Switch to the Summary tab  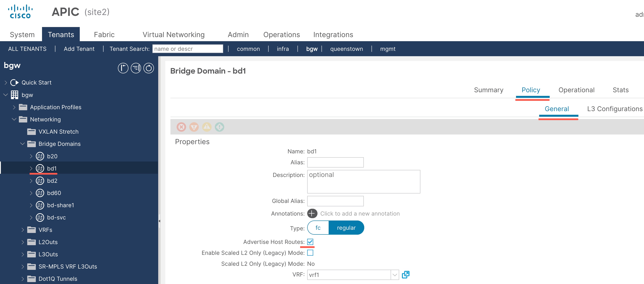489,90
